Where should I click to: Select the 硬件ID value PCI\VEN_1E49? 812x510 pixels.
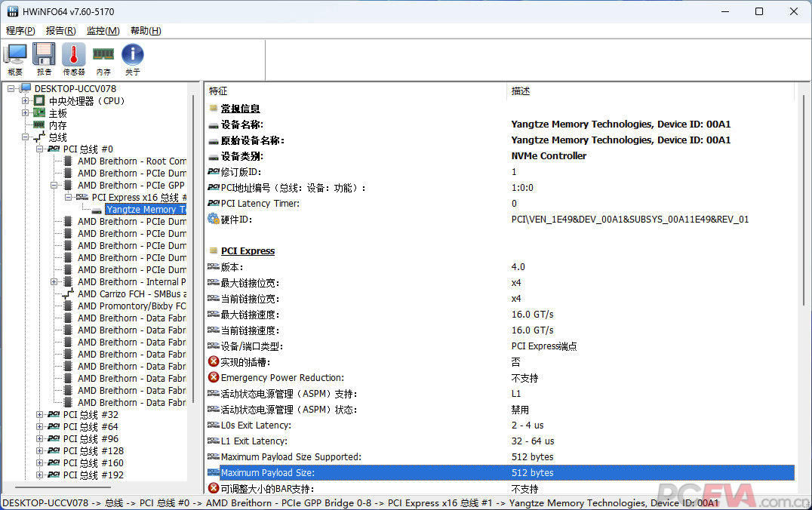[629, 219]
